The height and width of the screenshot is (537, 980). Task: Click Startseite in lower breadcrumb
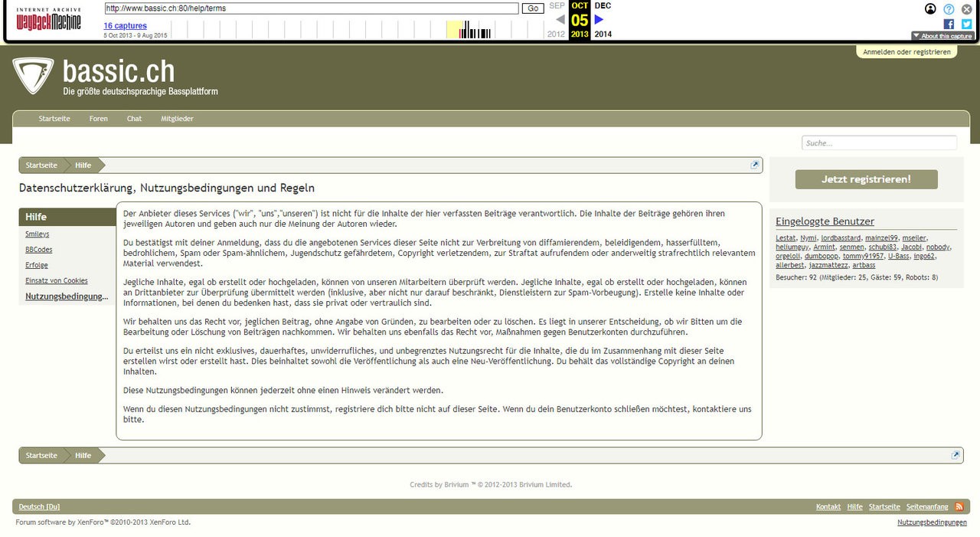coord(41,456)
